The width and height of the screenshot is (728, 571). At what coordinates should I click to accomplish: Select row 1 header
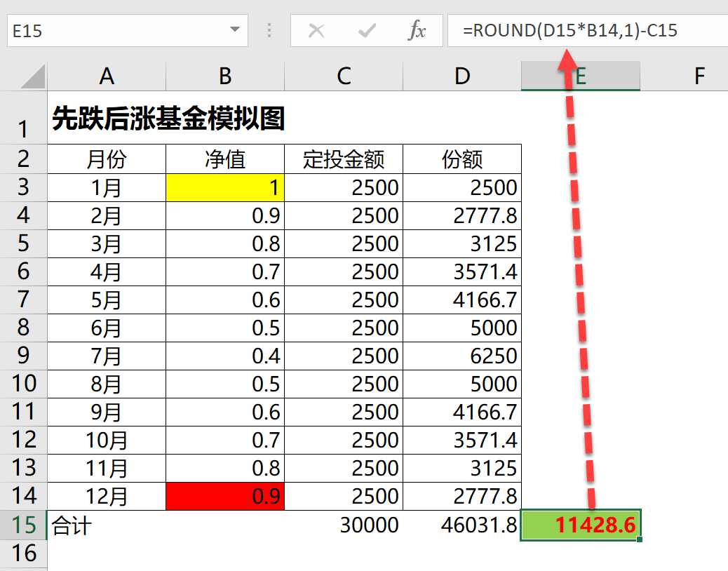click(x=23, y=118)
